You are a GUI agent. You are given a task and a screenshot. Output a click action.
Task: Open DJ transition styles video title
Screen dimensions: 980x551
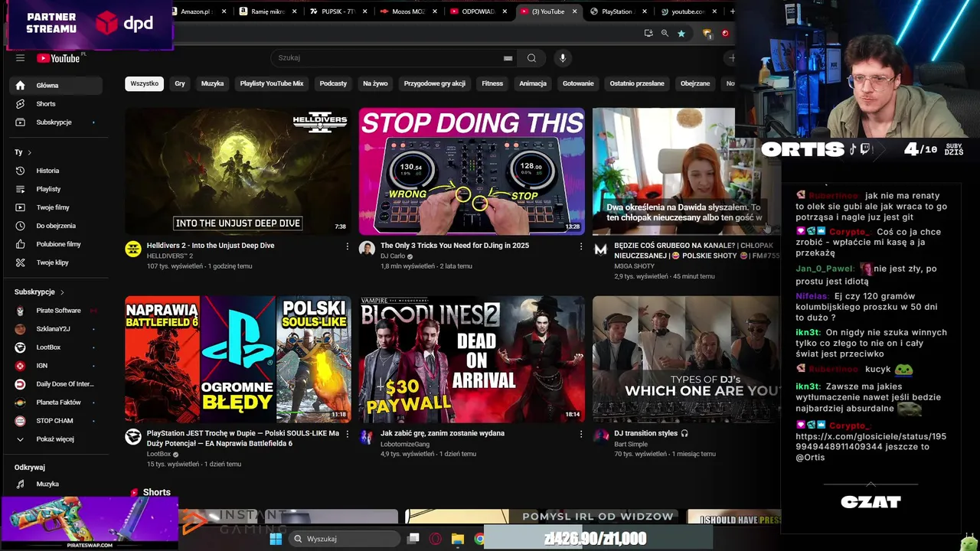(646, 433)
